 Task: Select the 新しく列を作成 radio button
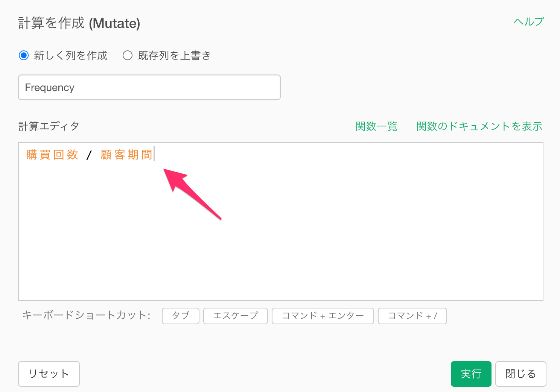click(x=24, y=56)
